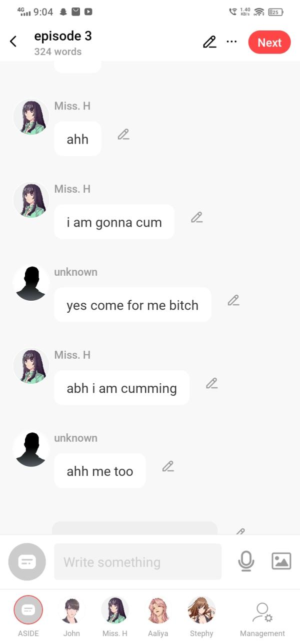The width and height of the screenshot is (300, 644).
Task: Tap the gray aside bubble beside input
Action: point(27,561)
